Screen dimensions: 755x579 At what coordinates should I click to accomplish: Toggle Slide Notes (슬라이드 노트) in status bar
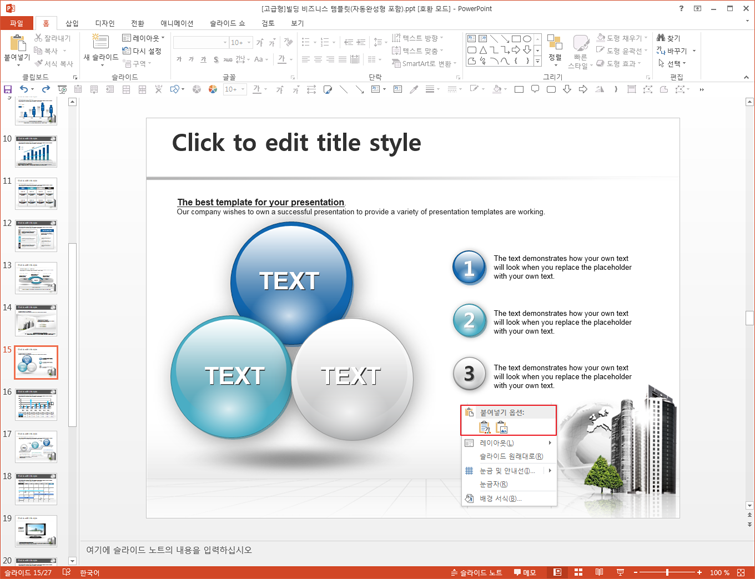click(x=477, y=572)
